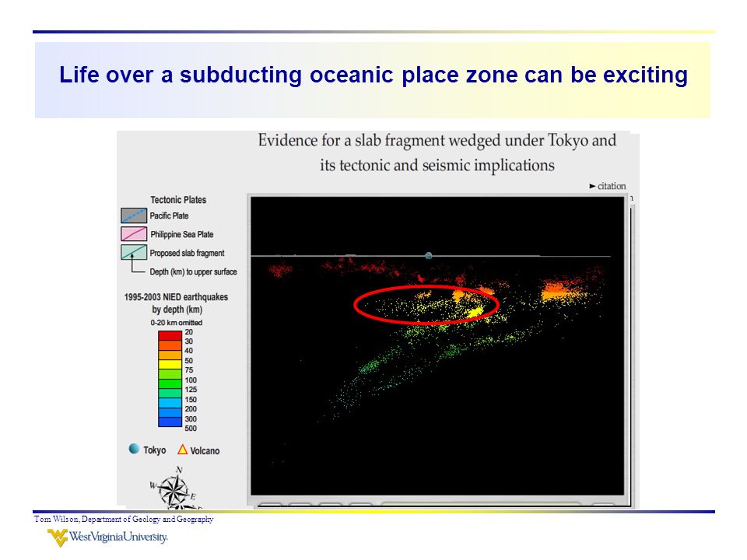This screenshot has width=747, height=560.
Task: Click the Tom Wilson footer text
Action: [x=124, y=519]
